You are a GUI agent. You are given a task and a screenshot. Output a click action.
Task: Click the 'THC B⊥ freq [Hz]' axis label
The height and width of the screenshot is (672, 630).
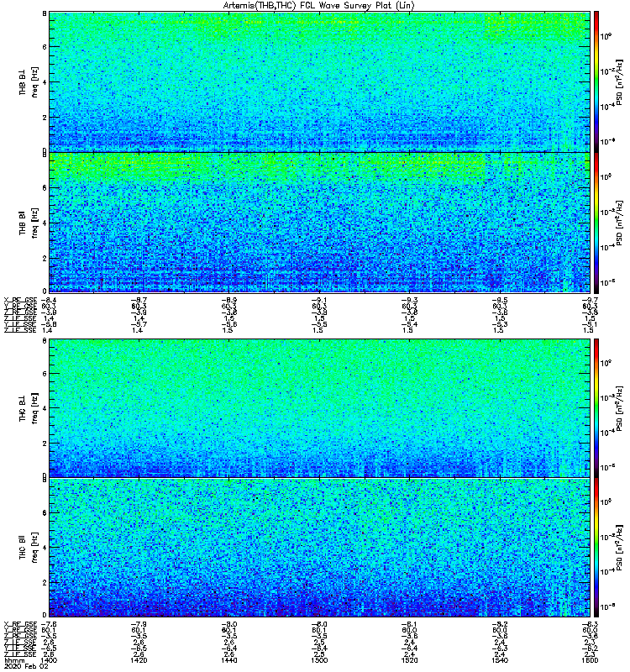tap(29, 408)
